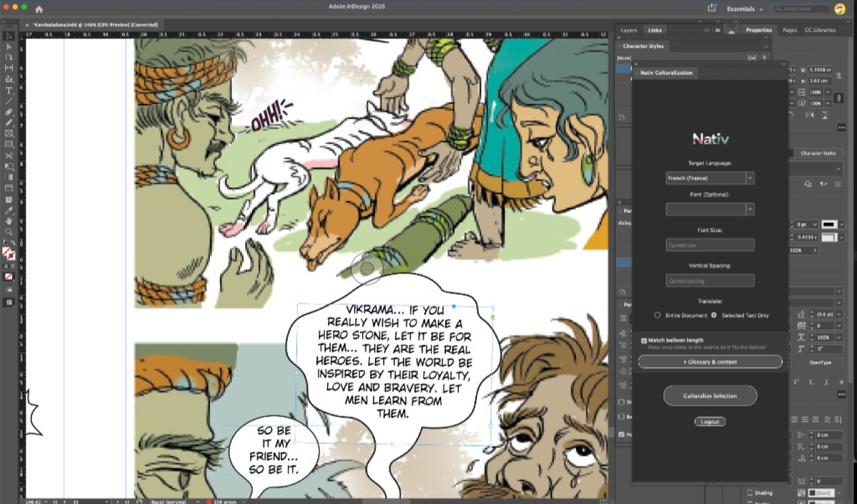
Task: Select the Pencil tool
Action: [9, 123]
